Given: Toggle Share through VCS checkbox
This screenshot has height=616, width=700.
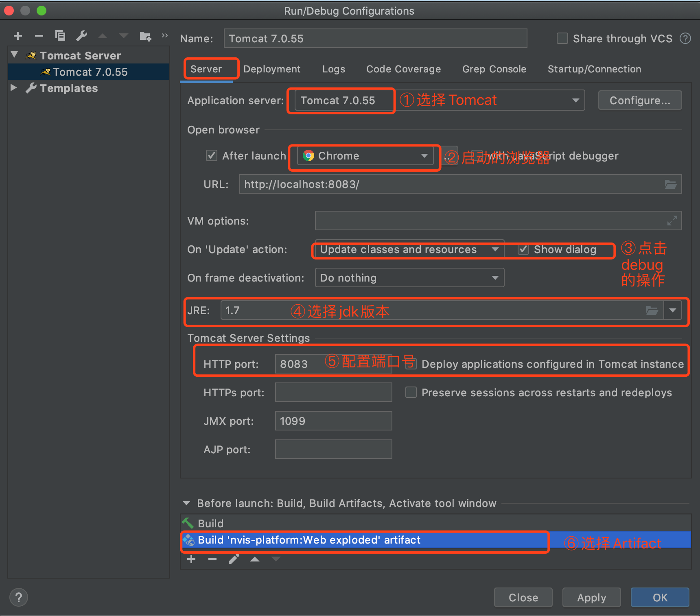Looking at the screenshot, I should click(562, 38).
